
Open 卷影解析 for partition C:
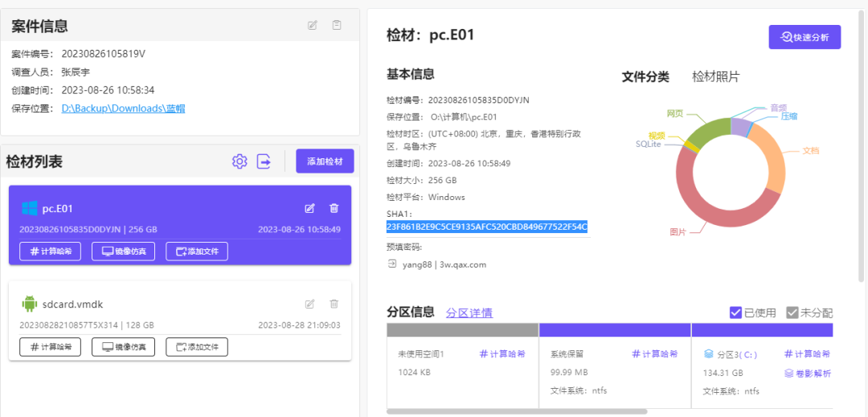click(808, 374)
